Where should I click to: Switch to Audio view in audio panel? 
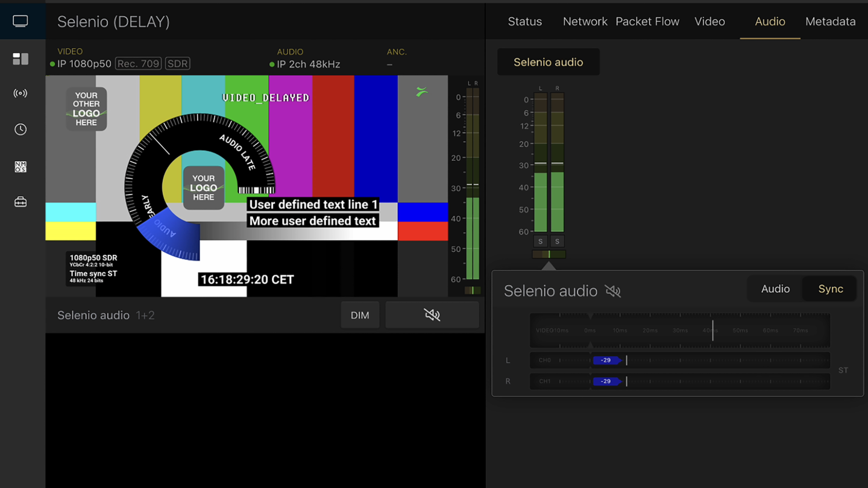(775, 289)
